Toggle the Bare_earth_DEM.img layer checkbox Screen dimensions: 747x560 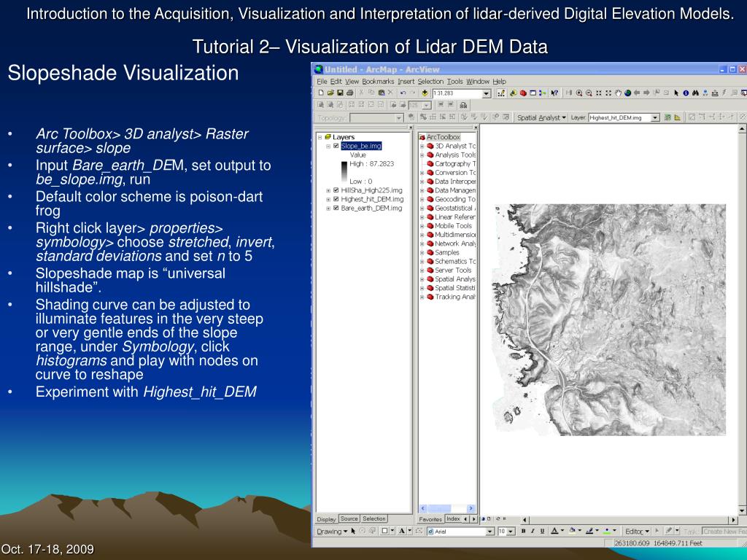(336, 208)
